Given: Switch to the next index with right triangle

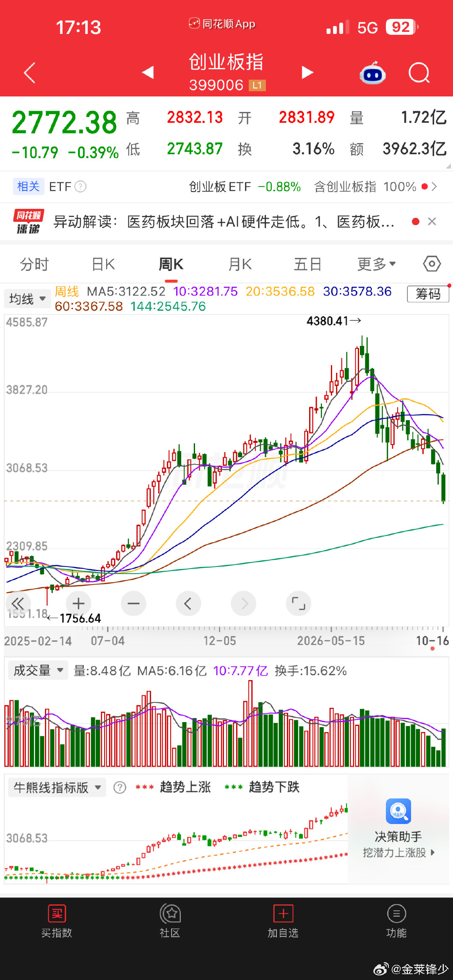Looking at the screenshot, I should [307, 73].
